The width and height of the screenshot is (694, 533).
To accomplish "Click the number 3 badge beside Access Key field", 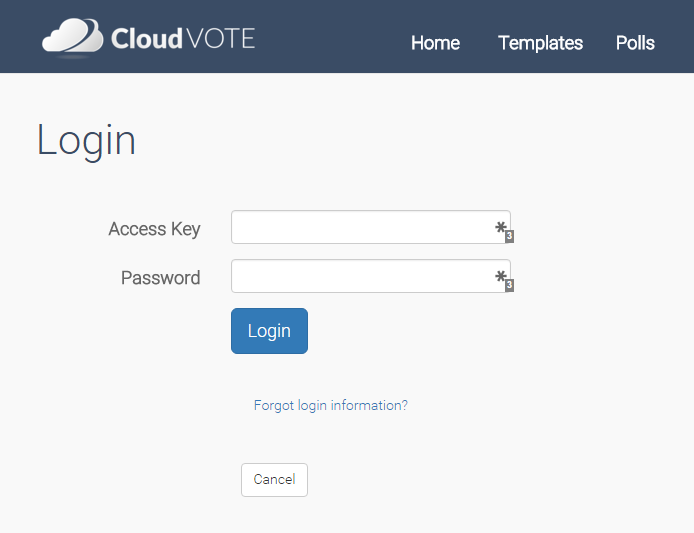I will coord(509,237).
